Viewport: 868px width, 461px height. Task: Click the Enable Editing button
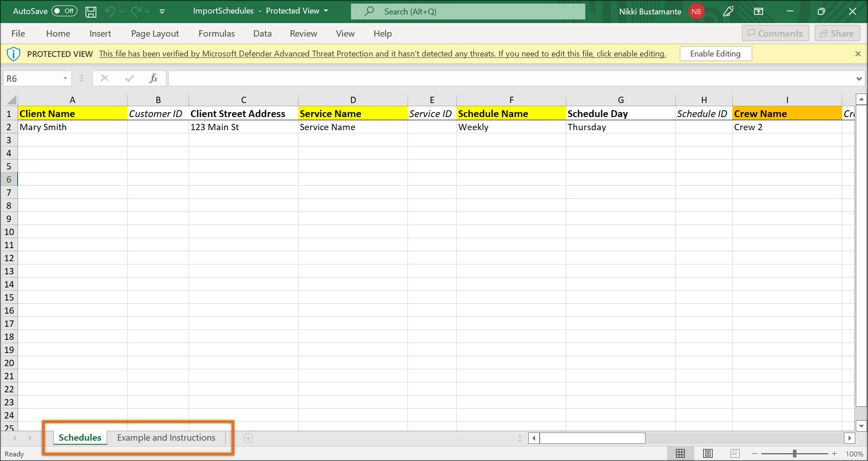pyautogui.click(x=715, y=54)
